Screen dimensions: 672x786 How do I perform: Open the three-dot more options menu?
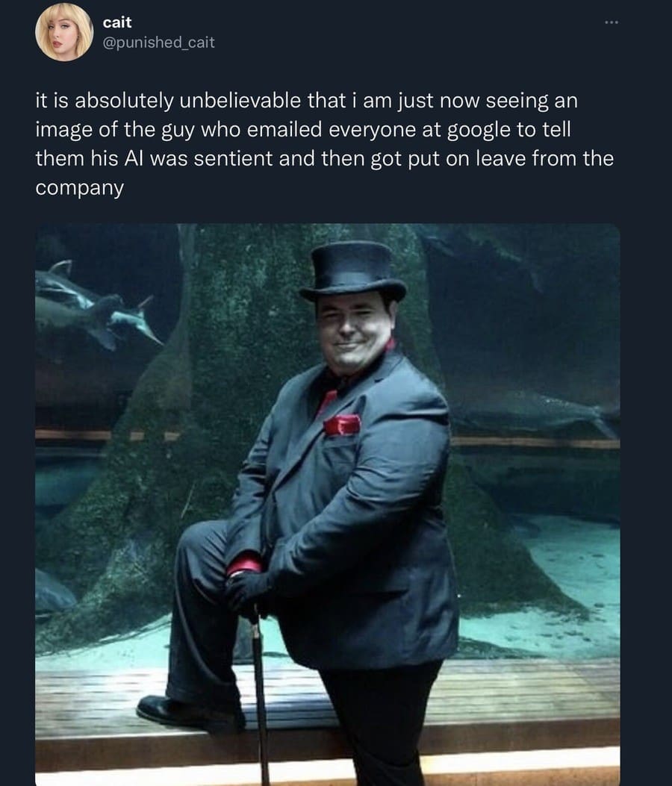pyautogui.click(x=612, y=22)
